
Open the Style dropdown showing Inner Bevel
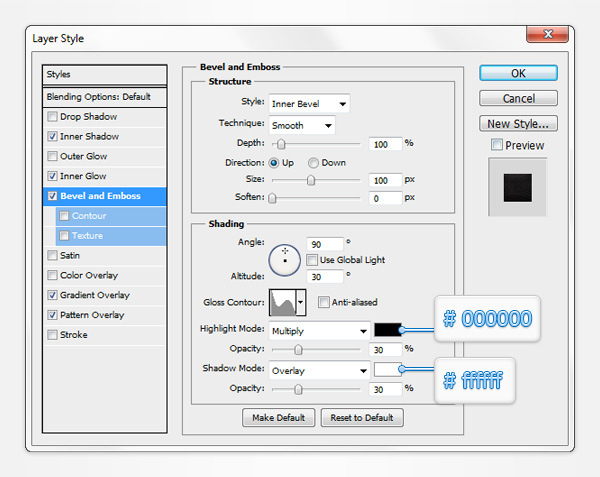pos(309,103)
